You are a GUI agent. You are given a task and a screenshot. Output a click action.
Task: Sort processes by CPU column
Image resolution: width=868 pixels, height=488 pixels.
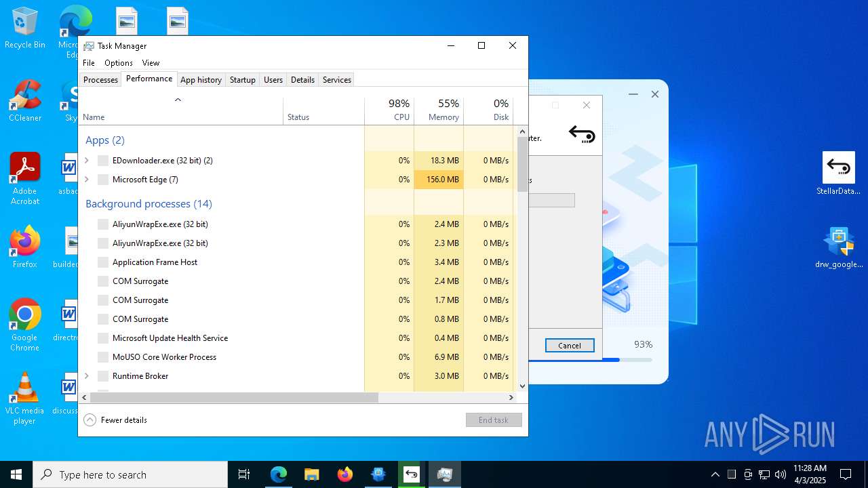[389, 111]
